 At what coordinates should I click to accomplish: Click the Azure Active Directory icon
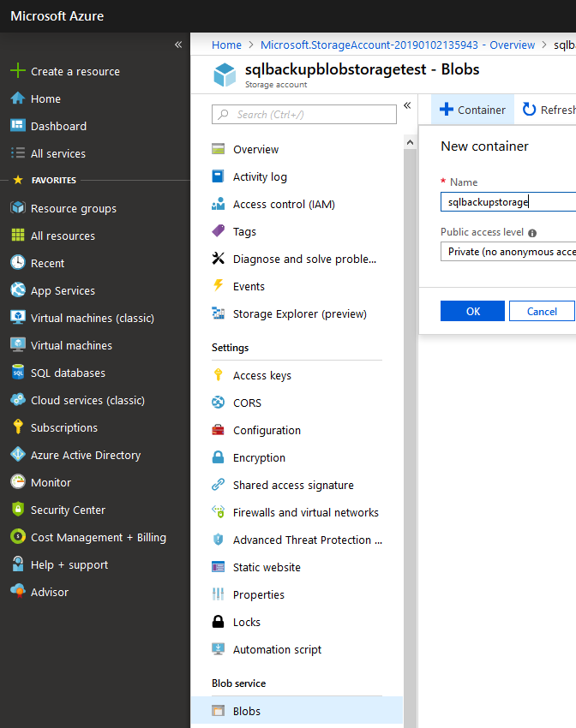click(17, 455)
